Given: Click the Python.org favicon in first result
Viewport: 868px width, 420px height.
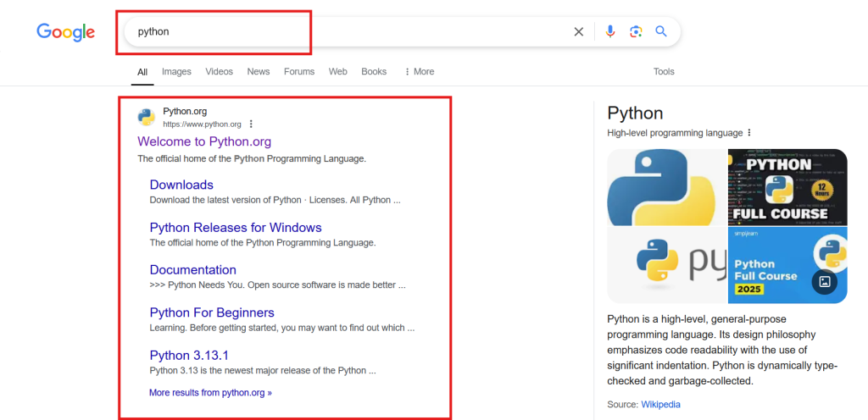Looking at the screenshot, I should (x=147, y=117).
